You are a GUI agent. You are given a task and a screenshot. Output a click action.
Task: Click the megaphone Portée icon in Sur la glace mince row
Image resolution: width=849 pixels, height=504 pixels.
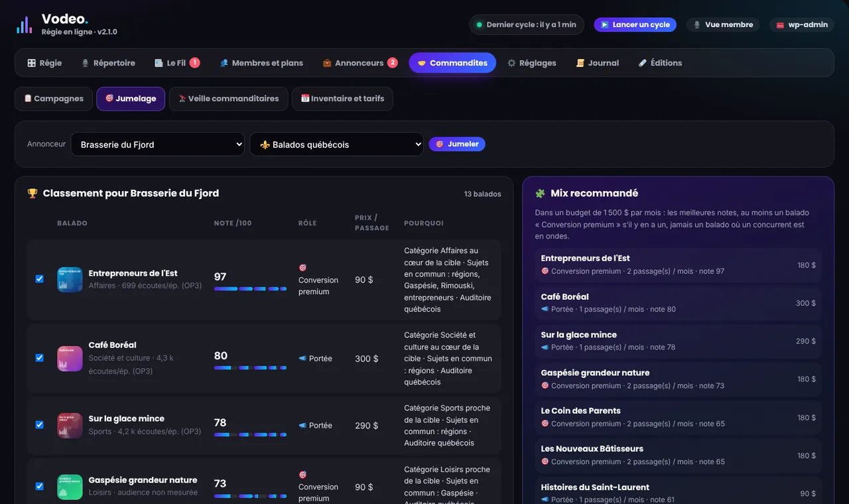[x=302, y=425]
